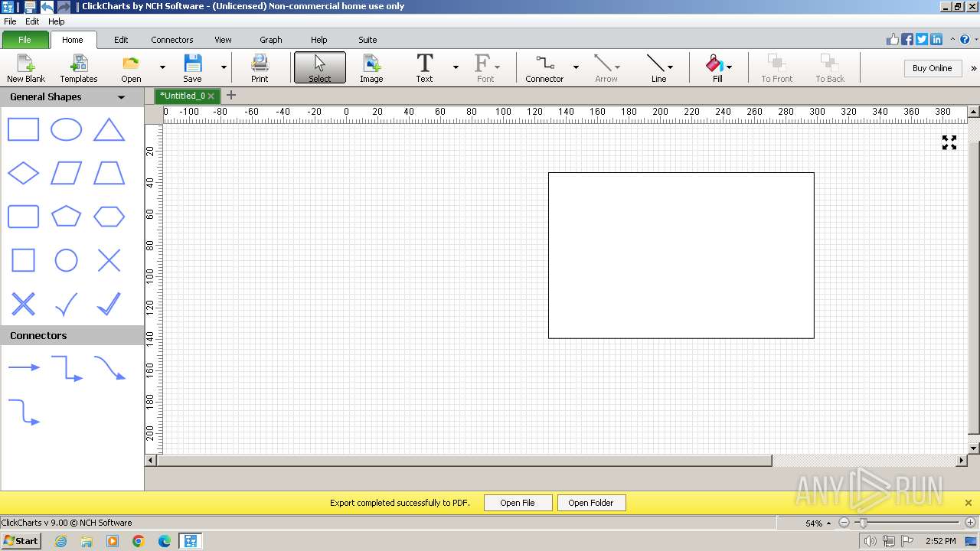Click the Save disk icon
Viewport: 980px width, 551px height.
(x=192, y=68)
